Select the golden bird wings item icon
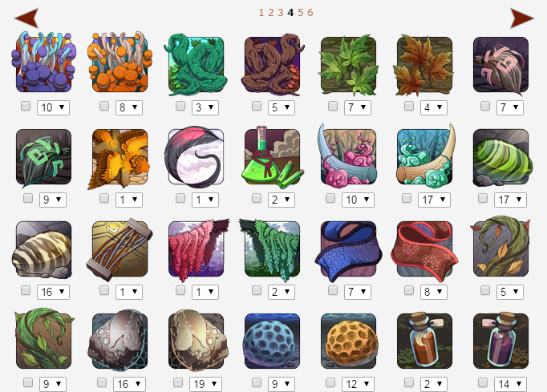The width and height of the screenshot is (547, 392). (x=120, y=159)
